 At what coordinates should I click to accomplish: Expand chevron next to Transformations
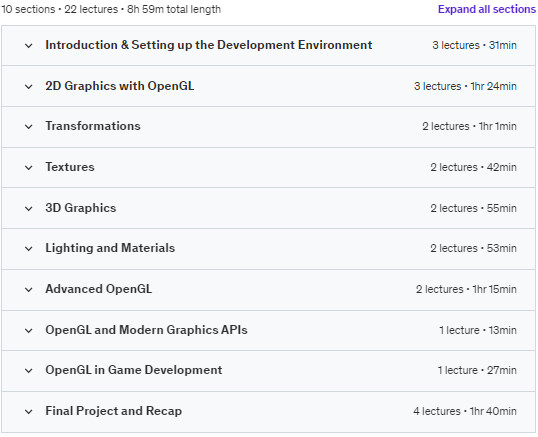(29, 127)
